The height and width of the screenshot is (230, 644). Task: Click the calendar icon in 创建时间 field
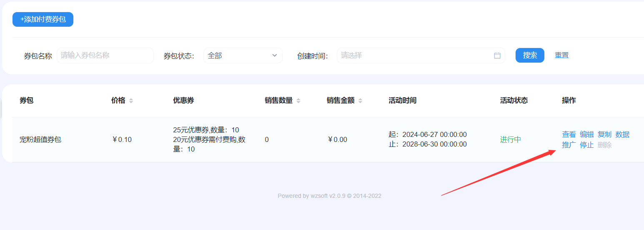click(x=497, y=56)
